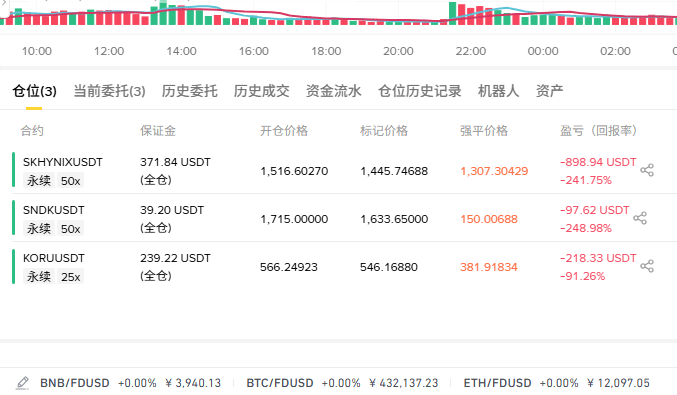Click the 永续 tag under KORUUSDT
This screenshot has width=677, height=395.
pyautogui.click(x=39, y=277)
